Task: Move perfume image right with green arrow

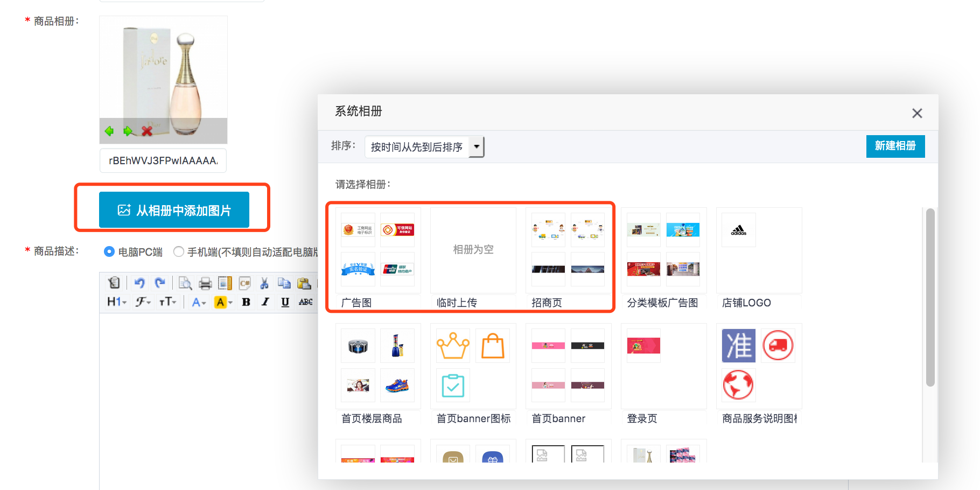Action: pos(128,131)
